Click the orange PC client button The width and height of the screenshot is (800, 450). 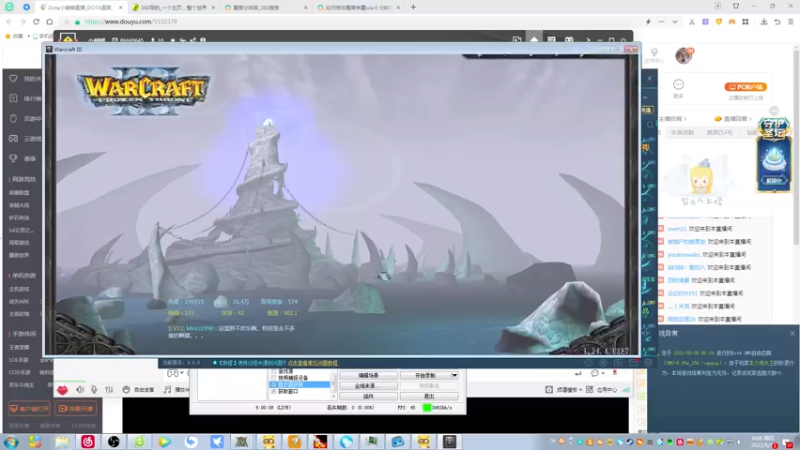(745, 87)
